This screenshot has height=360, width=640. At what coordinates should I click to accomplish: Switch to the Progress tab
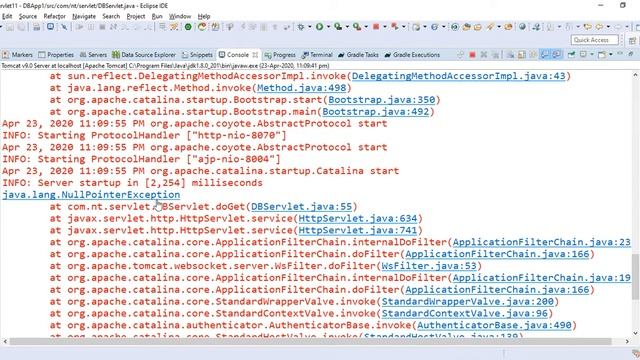coord(280,55)
